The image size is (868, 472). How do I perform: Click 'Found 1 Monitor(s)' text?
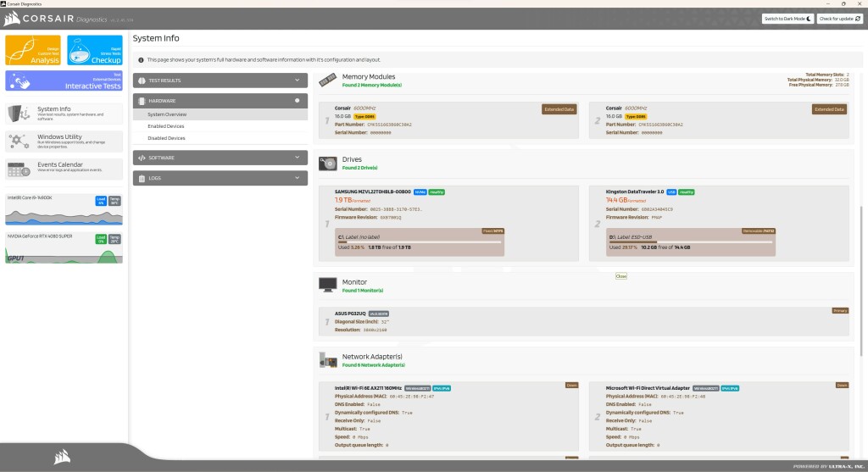(x=363, y=291)
